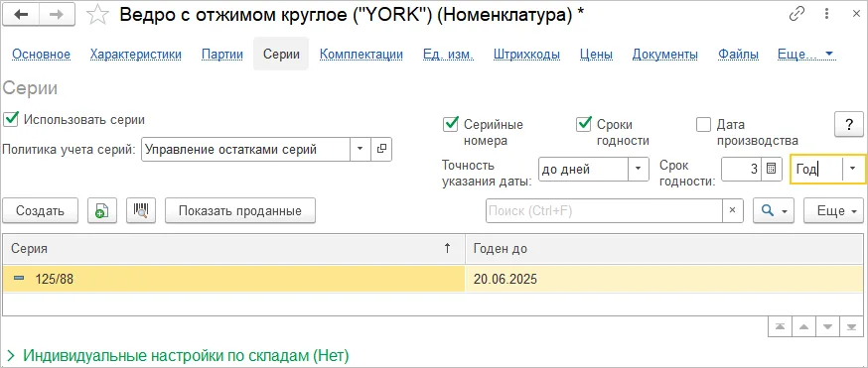Switch to the Основное tab
Image resolution: width=868 pixels, height=368 pixels.
(42, 55)
